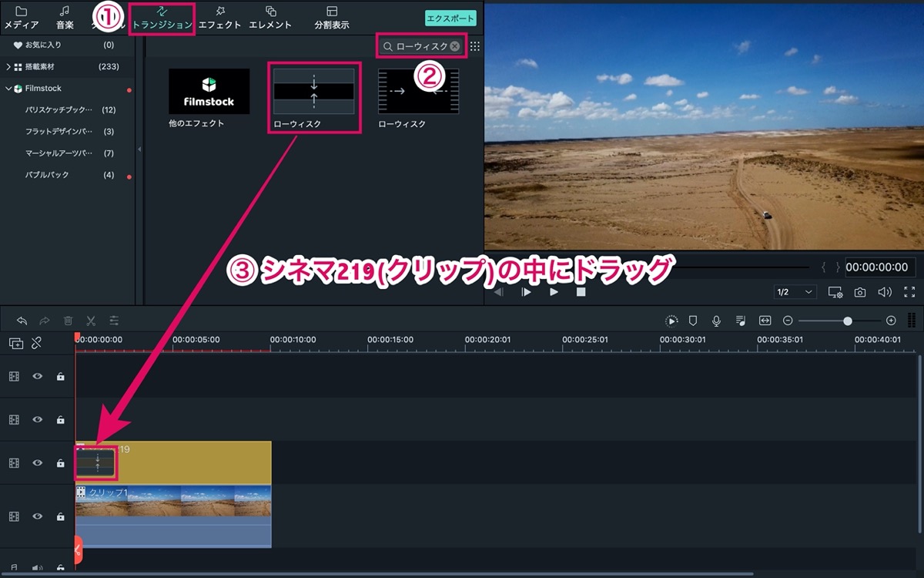Toggle grid view of transition thumbnails

(475, 46)
